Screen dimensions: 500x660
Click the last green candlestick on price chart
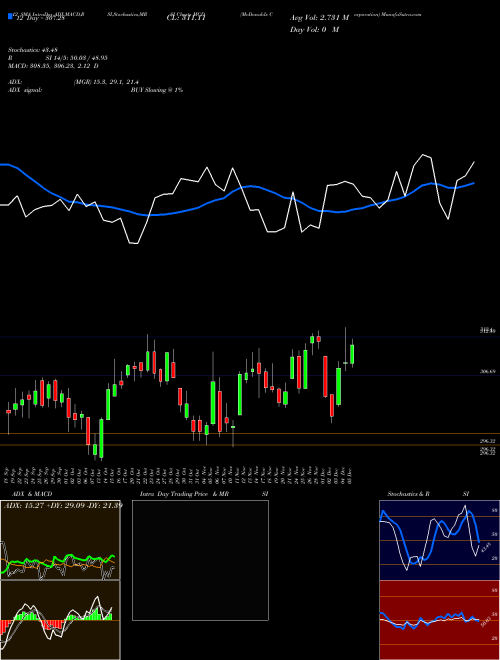click(x=352, y=354)
